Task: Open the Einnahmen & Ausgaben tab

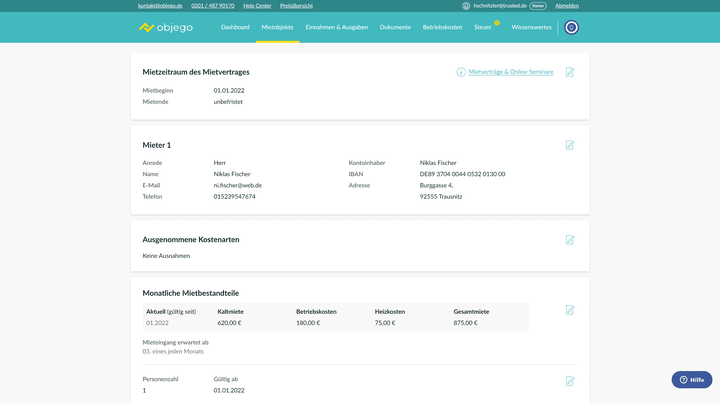Action: click(x=337, y=27)
